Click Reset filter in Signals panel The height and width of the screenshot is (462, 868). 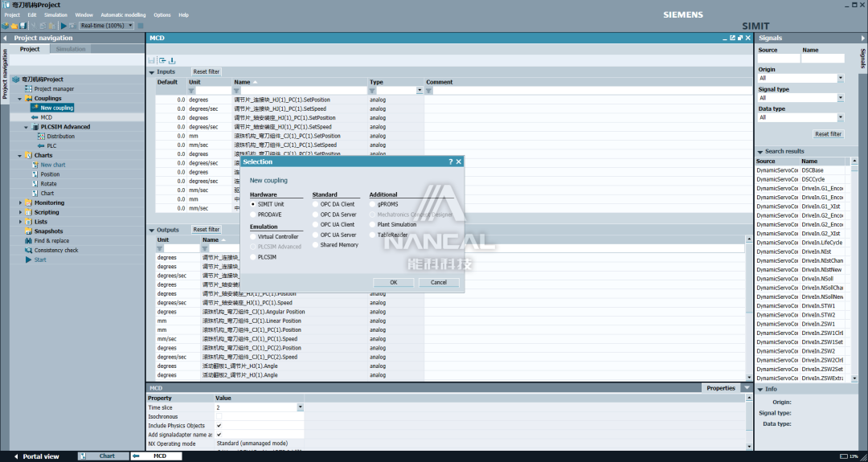[x=828, y=134]
